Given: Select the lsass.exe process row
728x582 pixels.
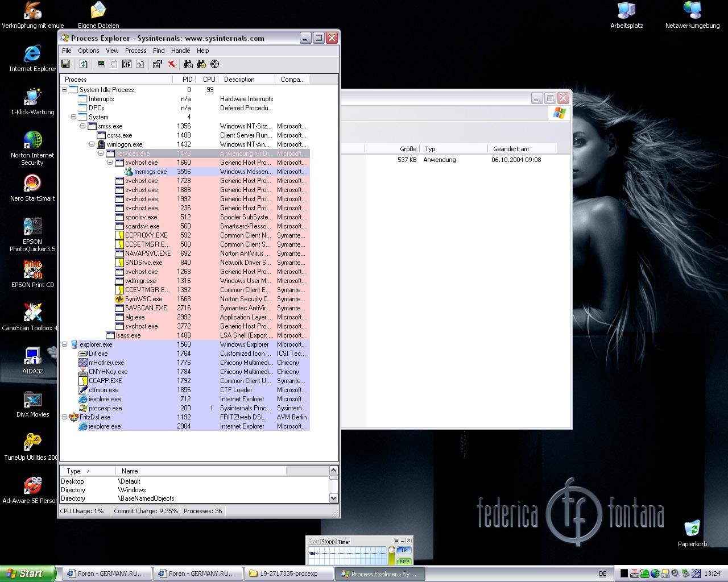Looking at the screenshot, I should pos(185,335).
